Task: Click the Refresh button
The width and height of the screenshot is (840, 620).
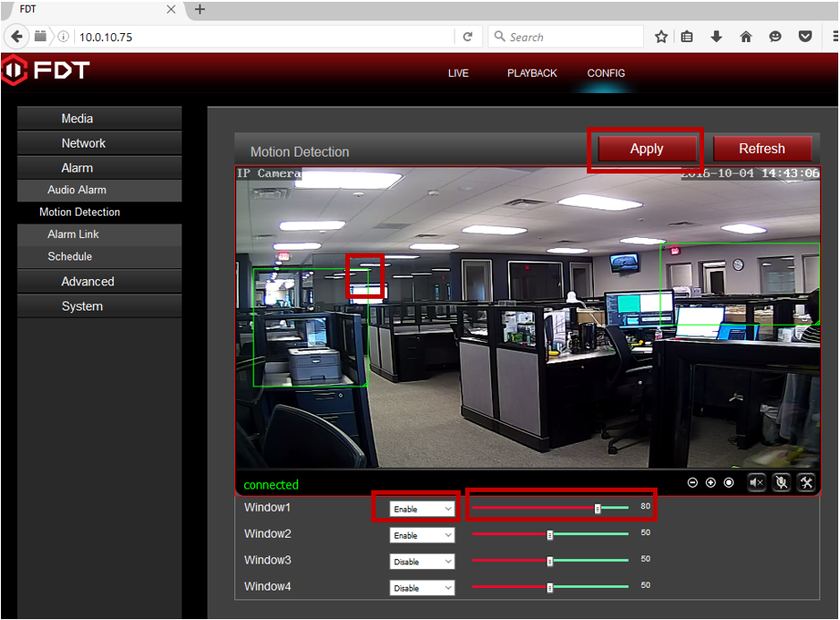Action: click(x=761, y=149)
